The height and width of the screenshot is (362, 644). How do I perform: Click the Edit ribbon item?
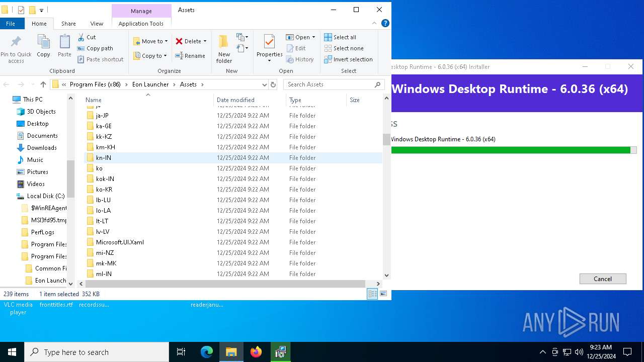click(296, 48)
